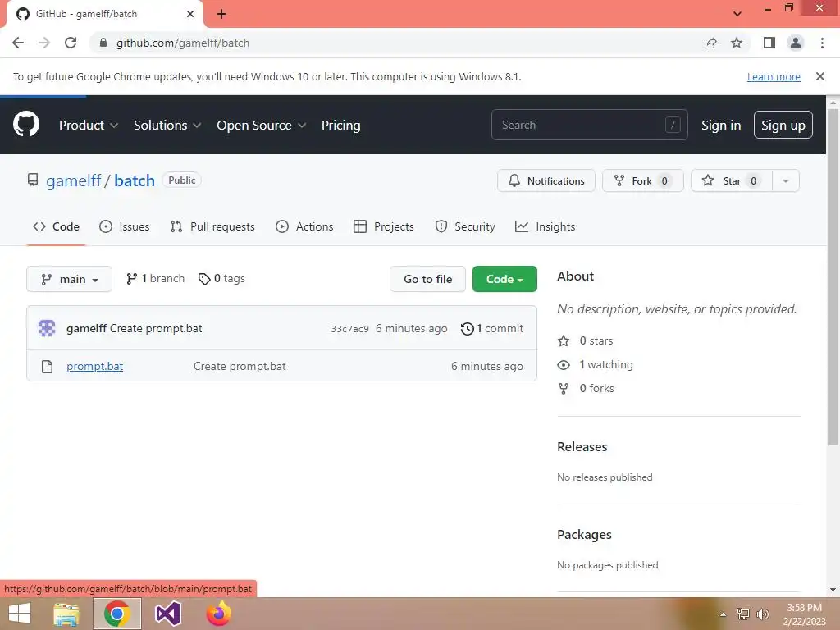Click the gamelff user avatar in the commit row
The width and height of the screenshot is (840, 630).
point(47,328)
